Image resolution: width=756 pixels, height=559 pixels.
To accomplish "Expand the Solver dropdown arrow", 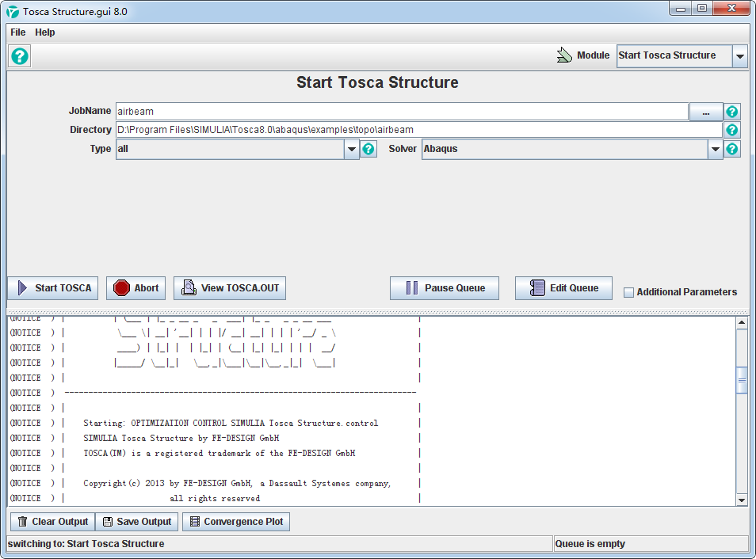I will coord(715,150).
